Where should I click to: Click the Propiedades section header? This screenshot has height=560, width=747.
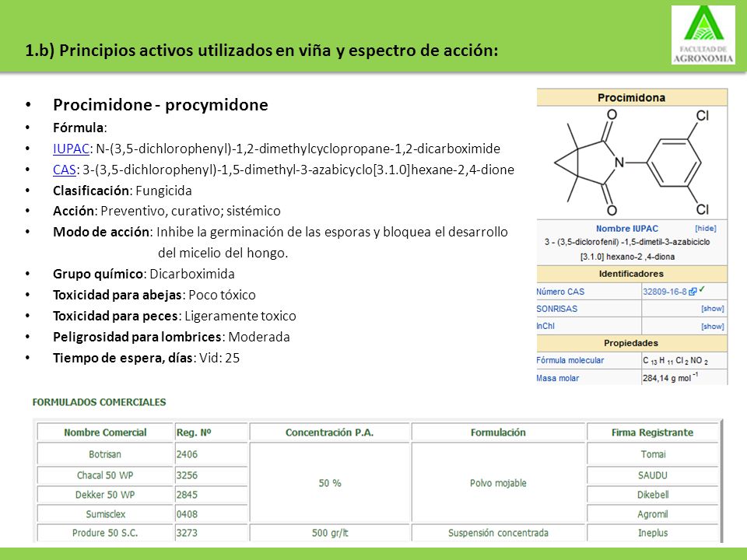(x=631, y=343)
